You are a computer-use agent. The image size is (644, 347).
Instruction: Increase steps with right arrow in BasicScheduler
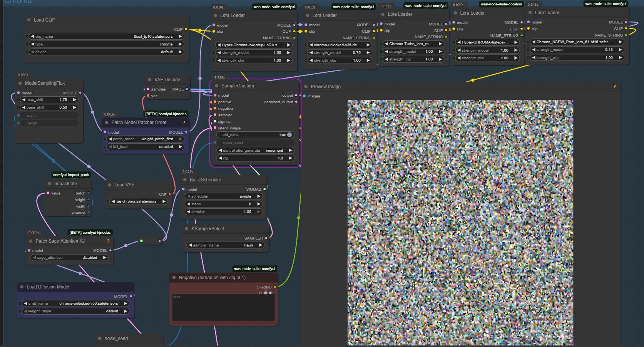(259, 204)
